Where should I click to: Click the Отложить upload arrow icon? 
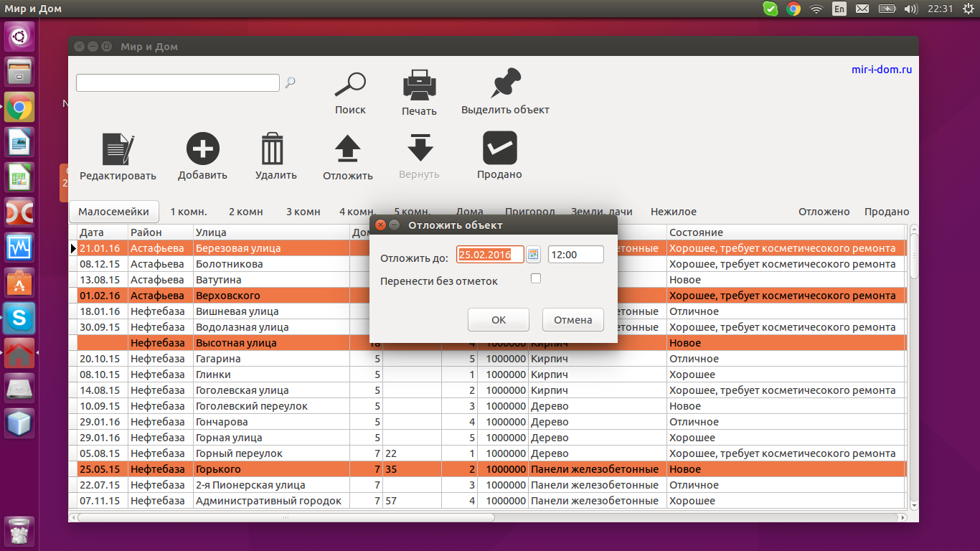(x=348, y=149)
